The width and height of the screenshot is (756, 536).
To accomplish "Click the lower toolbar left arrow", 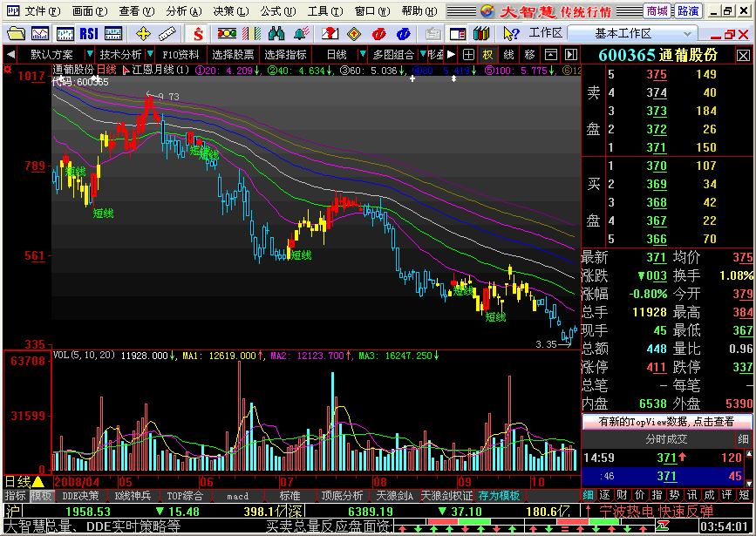I will 10,54.
